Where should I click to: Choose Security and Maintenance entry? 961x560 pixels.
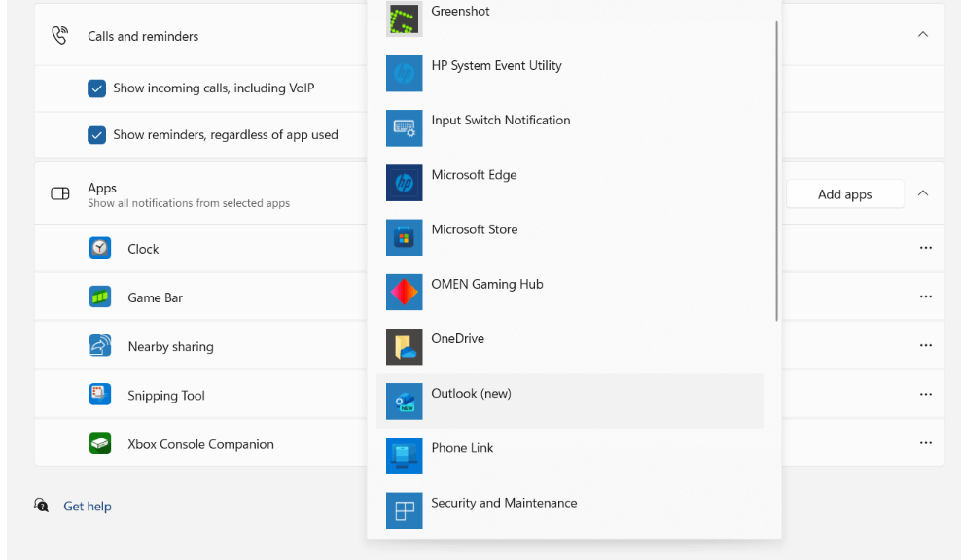(570, 510)
